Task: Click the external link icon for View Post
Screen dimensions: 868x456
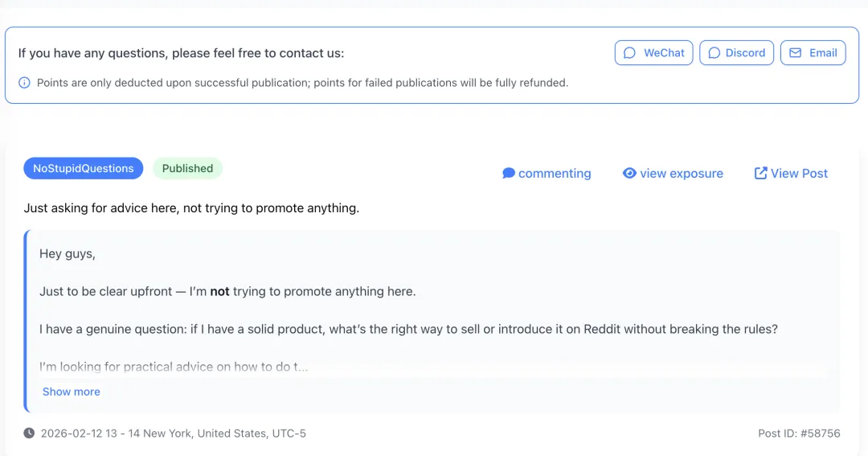Action: (760, 173)
